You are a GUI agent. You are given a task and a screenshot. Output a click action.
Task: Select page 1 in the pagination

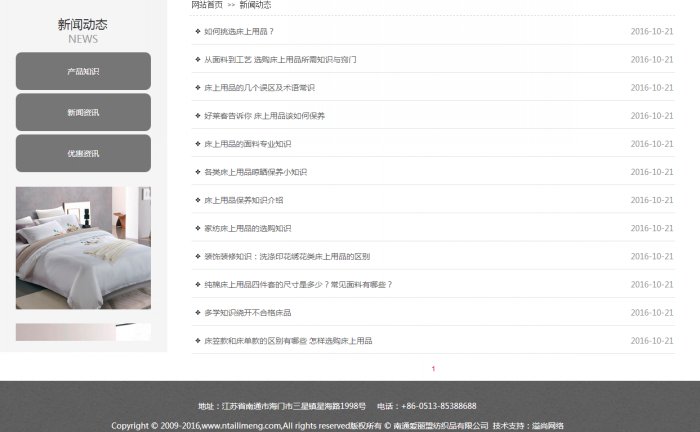click(433, 369)
